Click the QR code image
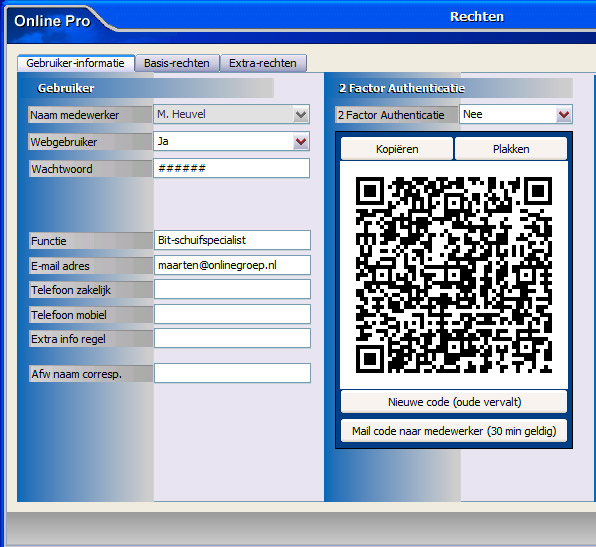Image resolution: width=596 pixels, height=547 pixels. (454, 274)
